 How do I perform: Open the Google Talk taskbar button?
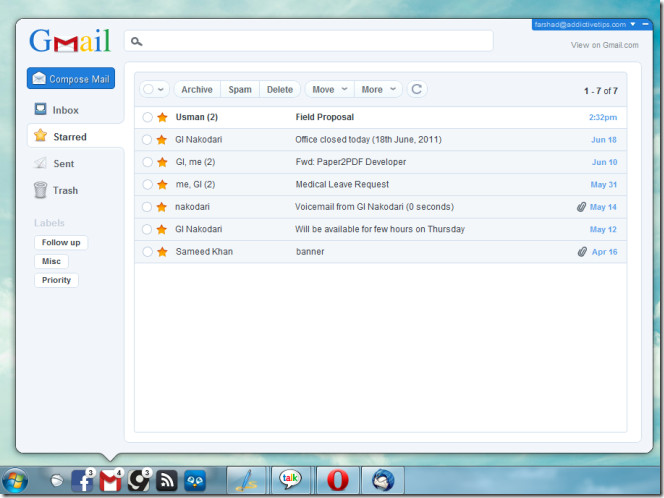291,480
